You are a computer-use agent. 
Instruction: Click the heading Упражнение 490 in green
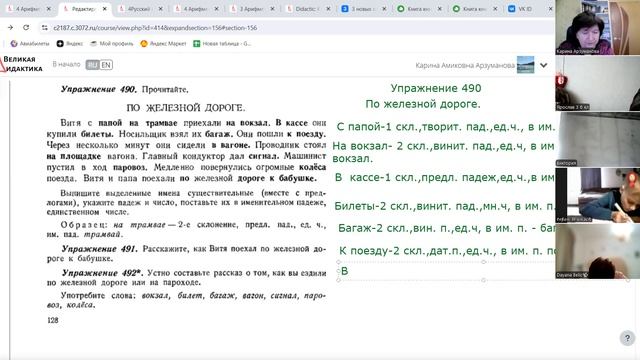pos(436,88)
